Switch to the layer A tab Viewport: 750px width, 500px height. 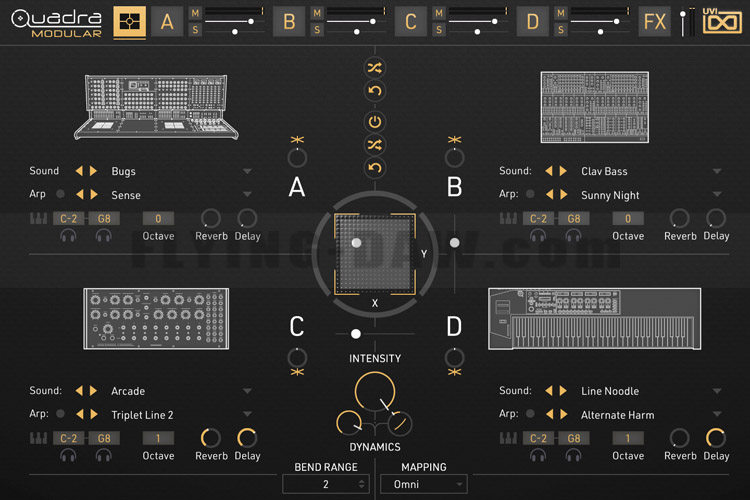click(x=167, y=22)
